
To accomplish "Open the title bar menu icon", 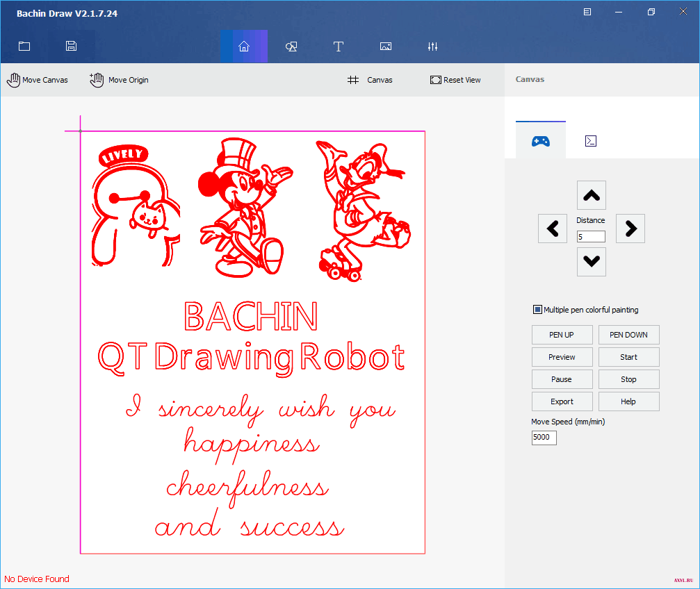I will click(587, 12).
